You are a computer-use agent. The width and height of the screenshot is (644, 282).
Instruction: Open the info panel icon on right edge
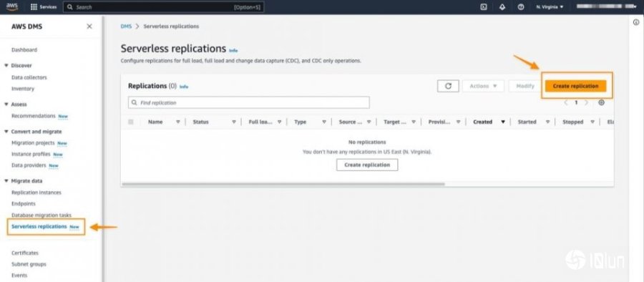click(x=636, y=23)
